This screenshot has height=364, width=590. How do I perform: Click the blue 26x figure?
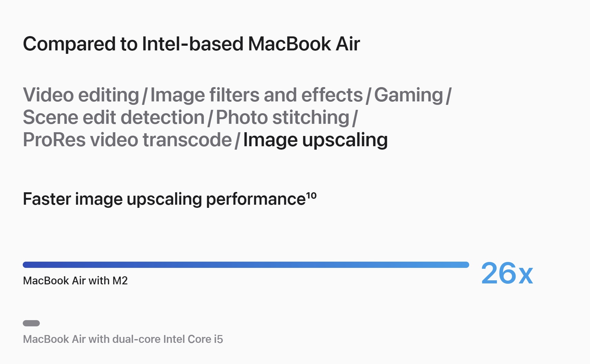click(x=507, y=273)
